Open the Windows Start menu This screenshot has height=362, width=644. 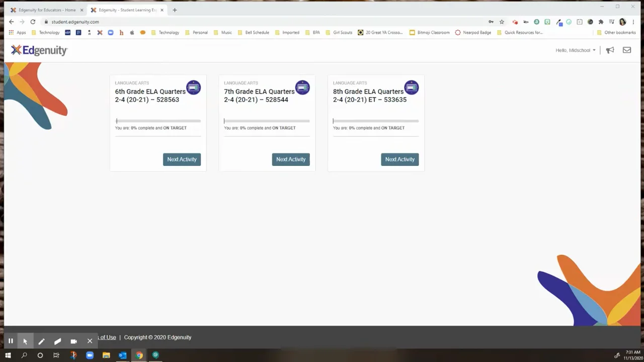8,355
